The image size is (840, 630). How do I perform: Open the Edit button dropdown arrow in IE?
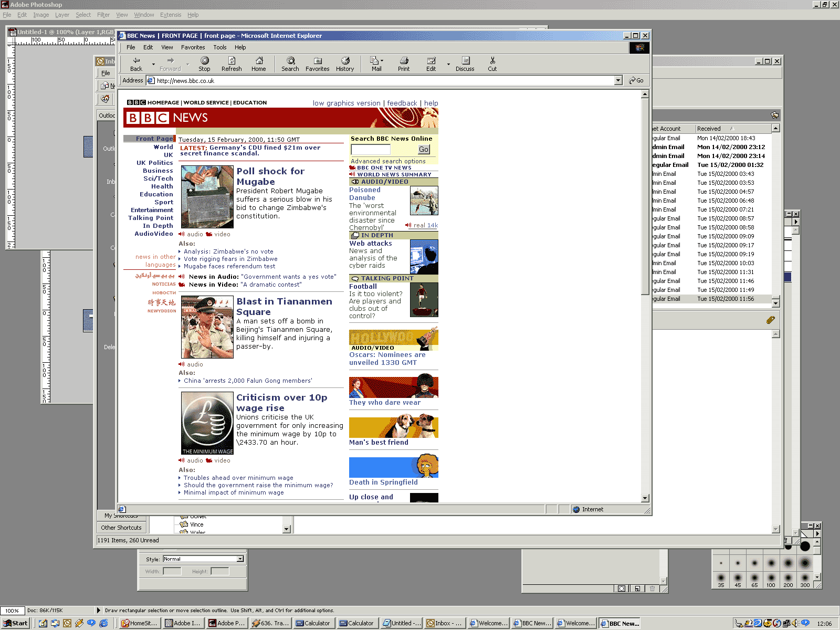pyautogui.click(x=448, y=65)
